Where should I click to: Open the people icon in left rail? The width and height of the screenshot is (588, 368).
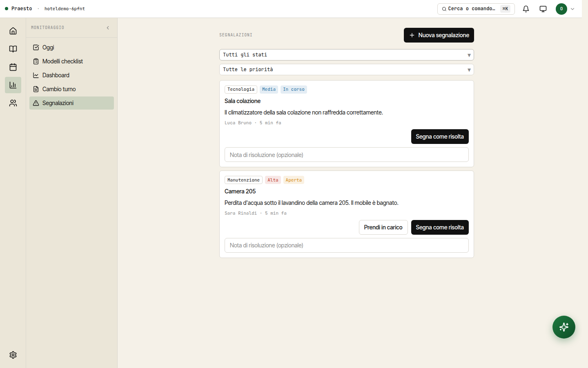point(13,103)
